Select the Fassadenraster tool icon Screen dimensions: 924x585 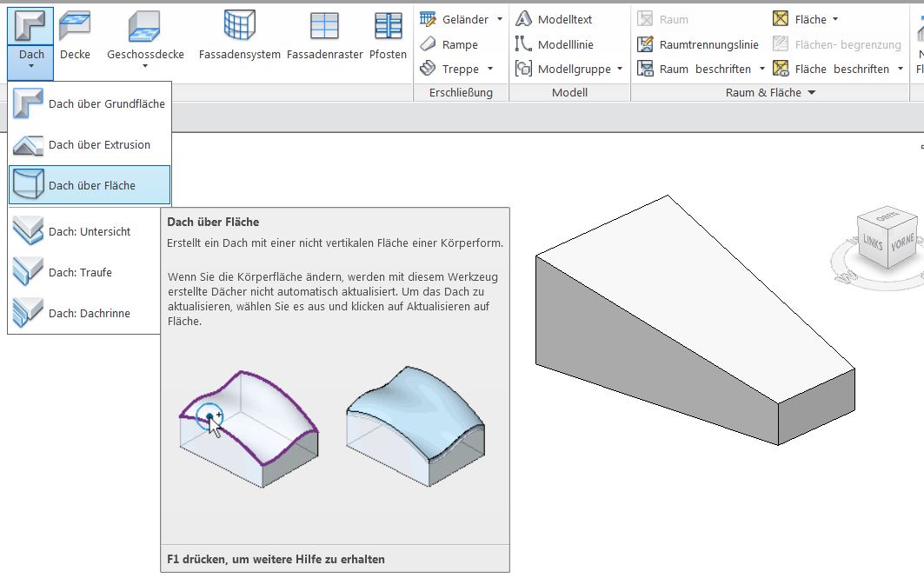click(x=324, y=26)
